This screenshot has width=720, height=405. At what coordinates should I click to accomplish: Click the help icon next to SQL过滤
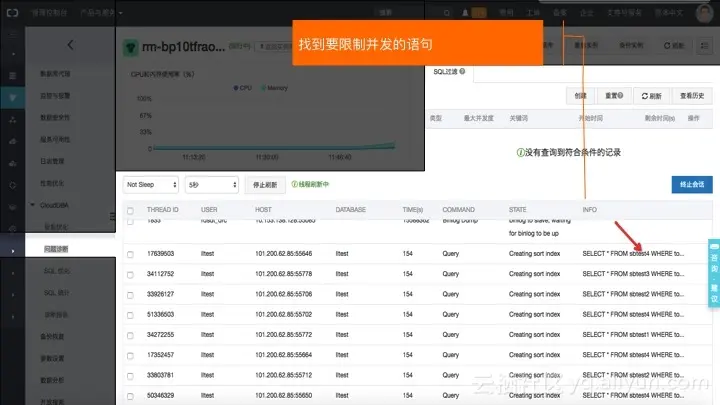[462, 71]
